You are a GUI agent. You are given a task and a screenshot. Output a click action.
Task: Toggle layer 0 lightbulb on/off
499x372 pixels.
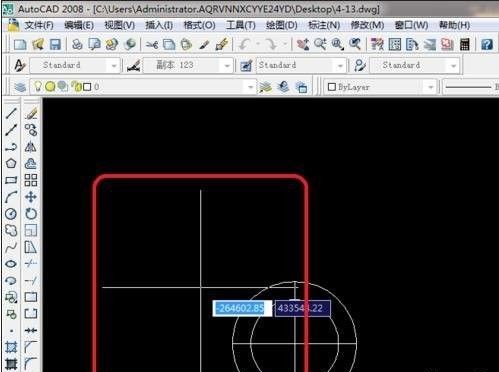(38, 87)
